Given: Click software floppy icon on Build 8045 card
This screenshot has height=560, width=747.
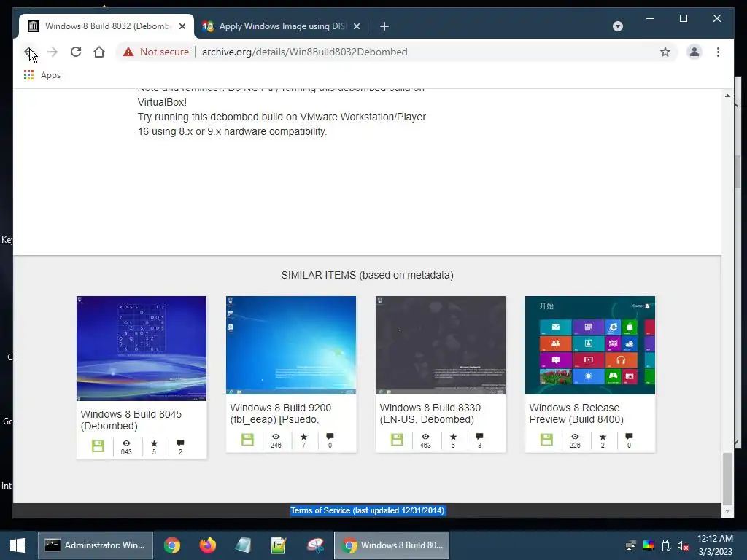Looking at the screenshot, I should 98,446.
